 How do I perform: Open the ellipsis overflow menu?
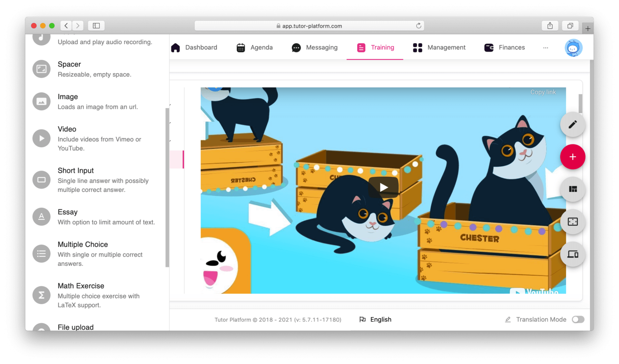tap(545, 47)
